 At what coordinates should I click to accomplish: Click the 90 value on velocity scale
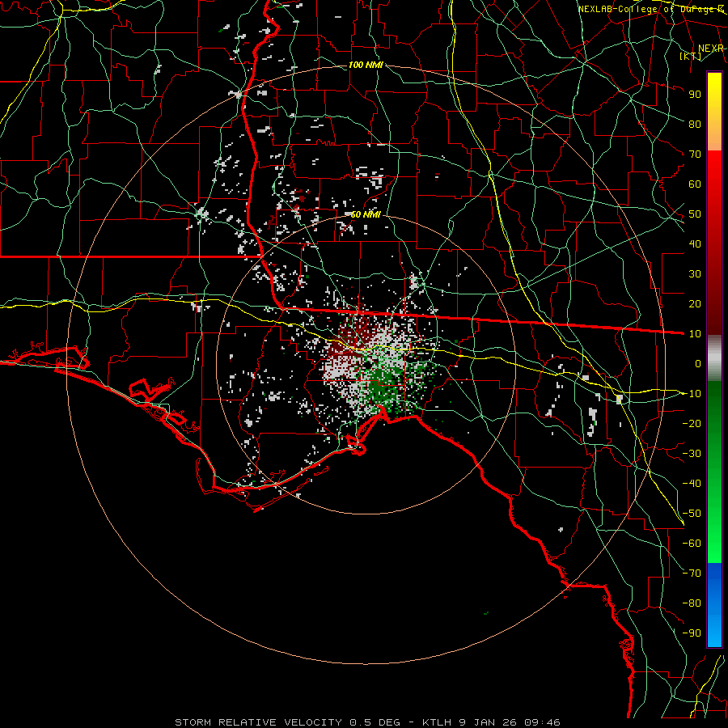(x=695, y=95)
